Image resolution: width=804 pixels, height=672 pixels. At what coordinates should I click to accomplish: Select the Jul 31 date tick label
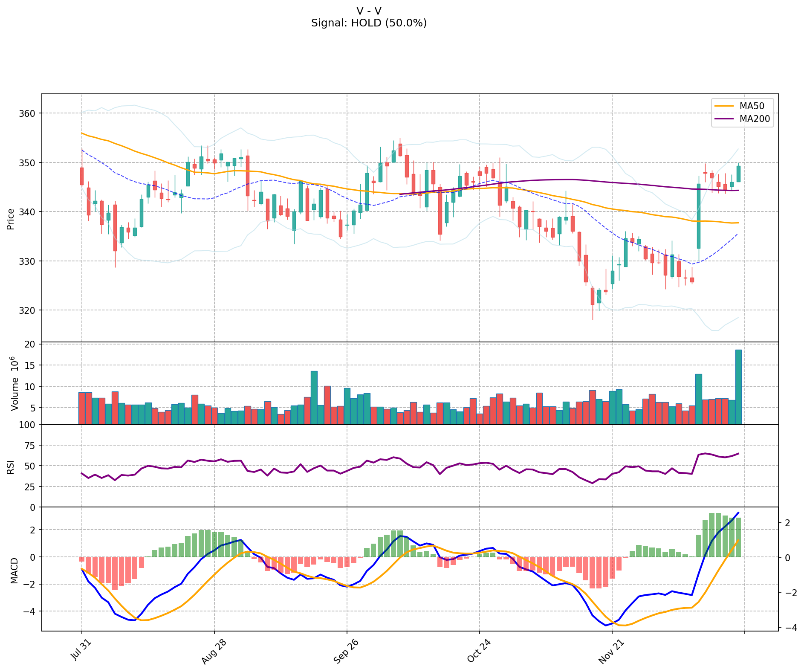click(x=81, y=650)
